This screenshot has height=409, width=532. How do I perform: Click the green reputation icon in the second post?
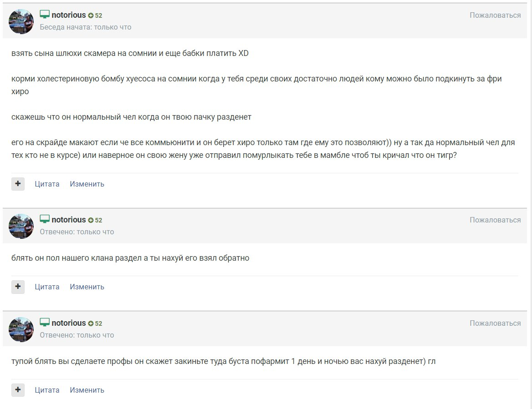coord(91,220)
